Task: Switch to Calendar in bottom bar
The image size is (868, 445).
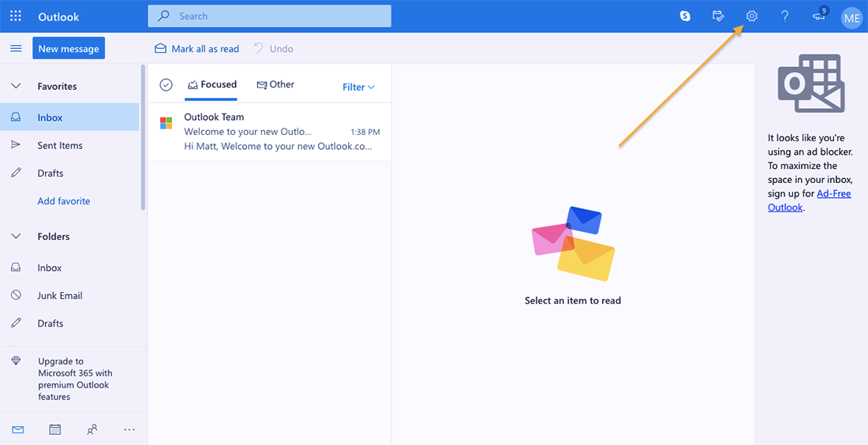Action: tap(54, 429)
